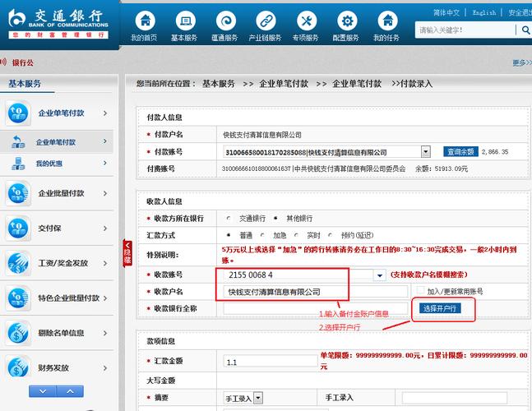Choose 加急 remittance method
Viewport: 532px width, 411px height.
click(262, 235)
